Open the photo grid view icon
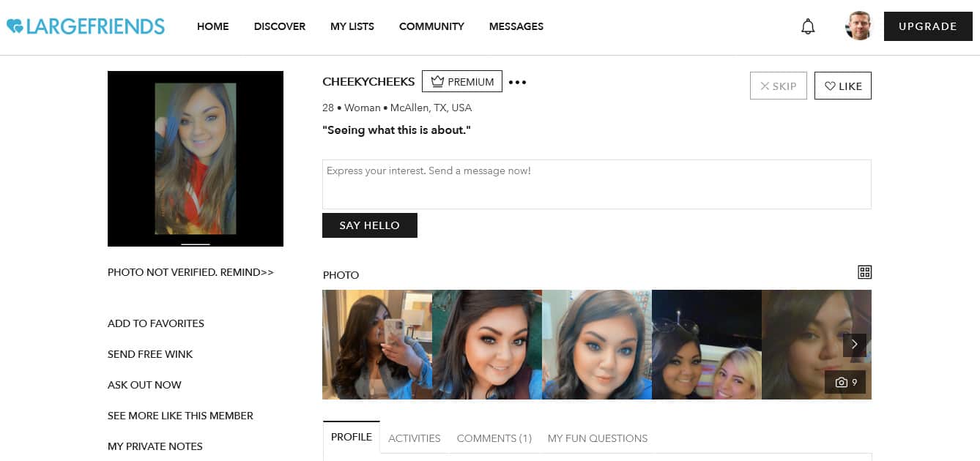Viewport: 980px width, 461px height. [864, 272]
